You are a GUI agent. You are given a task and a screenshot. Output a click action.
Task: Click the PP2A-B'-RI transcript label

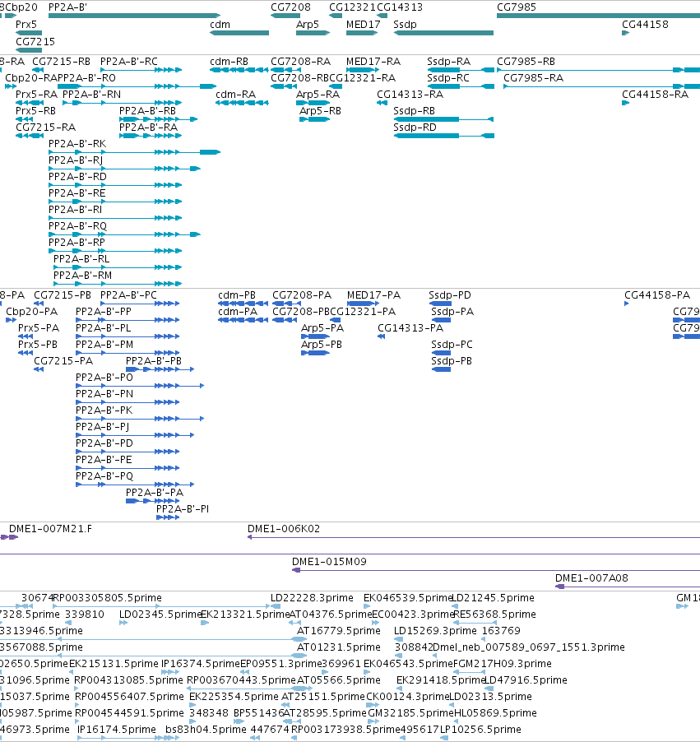pyautogui.click(x=75, y=209)
